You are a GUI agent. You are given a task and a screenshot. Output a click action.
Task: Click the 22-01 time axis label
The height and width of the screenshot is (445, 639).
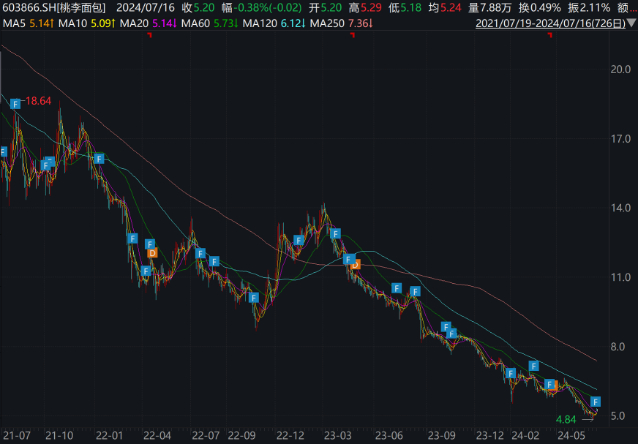(x=109, y=436)
